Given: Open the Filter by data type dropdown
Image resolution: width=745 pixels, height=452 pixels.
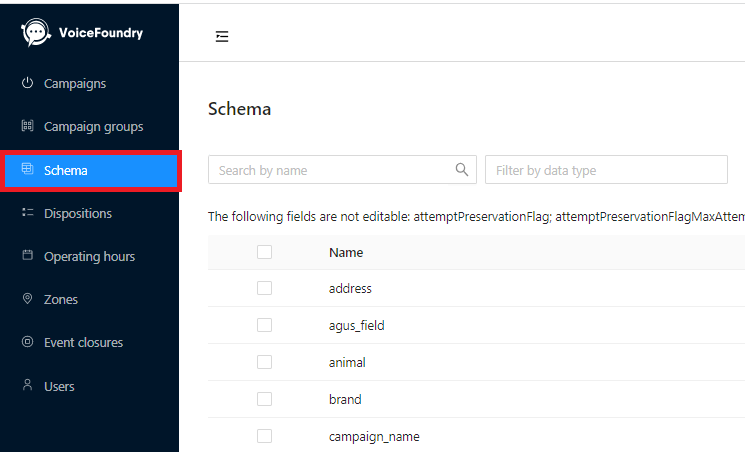Looking at the screenshot, I should click(x=606, y=170).
